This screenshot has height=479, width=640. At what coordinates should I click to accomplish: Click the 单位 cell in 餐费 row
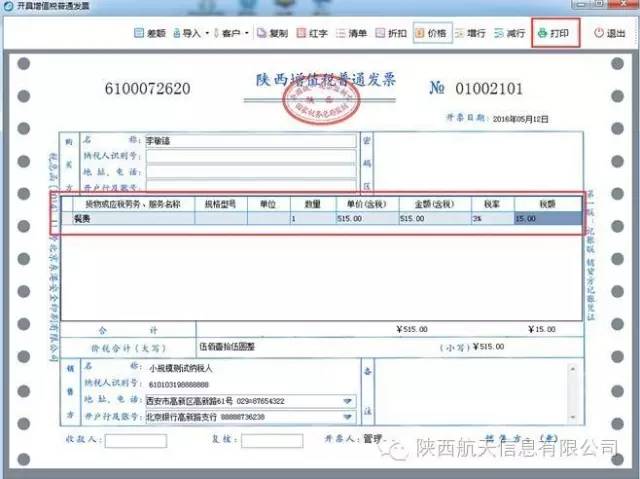click(269, 219)
